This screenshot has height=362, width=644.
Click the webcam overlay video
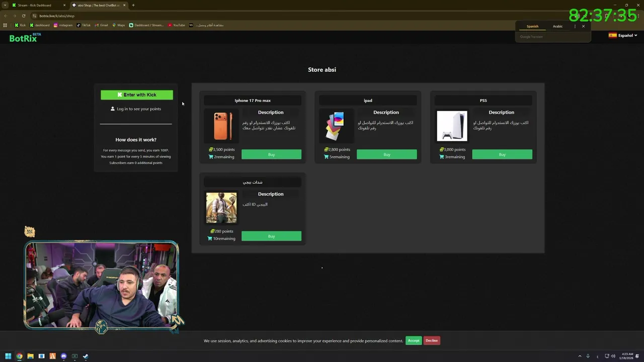tap(102, 285)
